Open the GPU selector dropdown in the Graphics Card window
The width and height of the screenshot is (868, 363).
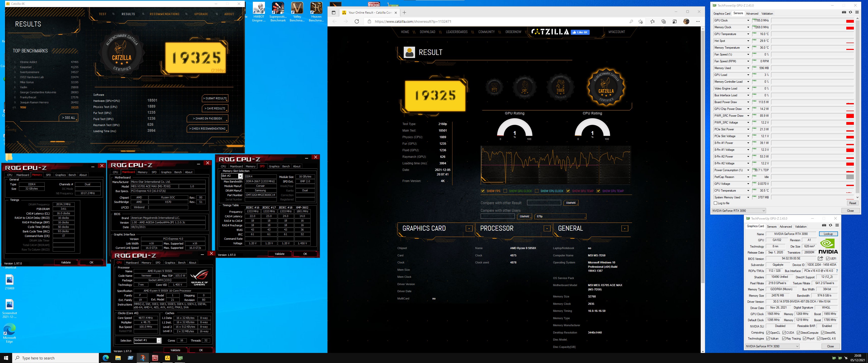(772, 346)
